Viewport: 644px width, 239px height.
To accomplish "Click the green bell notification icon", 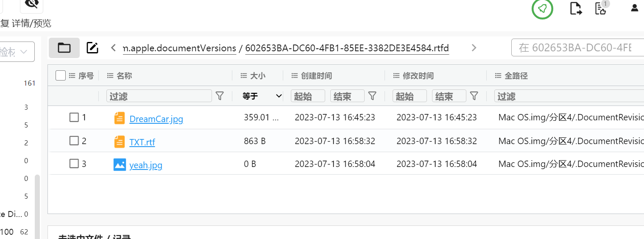I will click(542, 8).
